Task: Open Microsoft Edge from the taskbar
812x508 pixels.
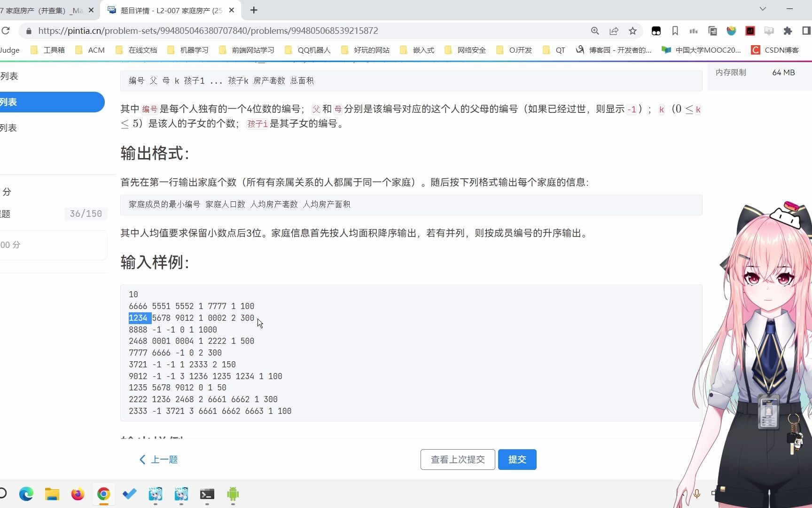Action: tap(26, 494)
